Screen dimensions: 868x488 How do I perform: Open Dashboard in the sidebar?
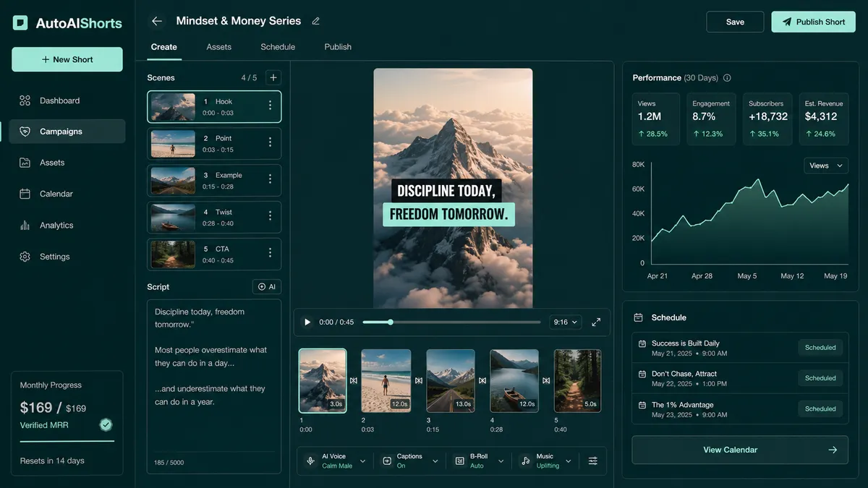[67, 100]
